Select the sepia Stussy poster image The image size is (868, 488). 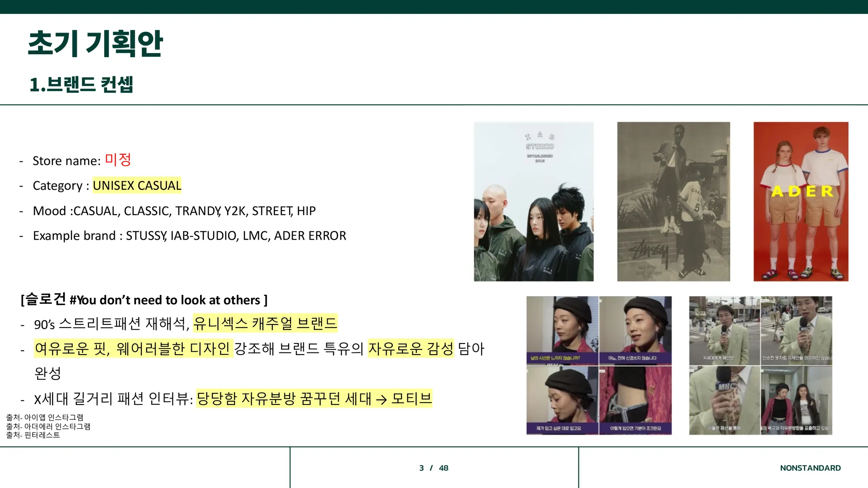(x=673, y=202)
